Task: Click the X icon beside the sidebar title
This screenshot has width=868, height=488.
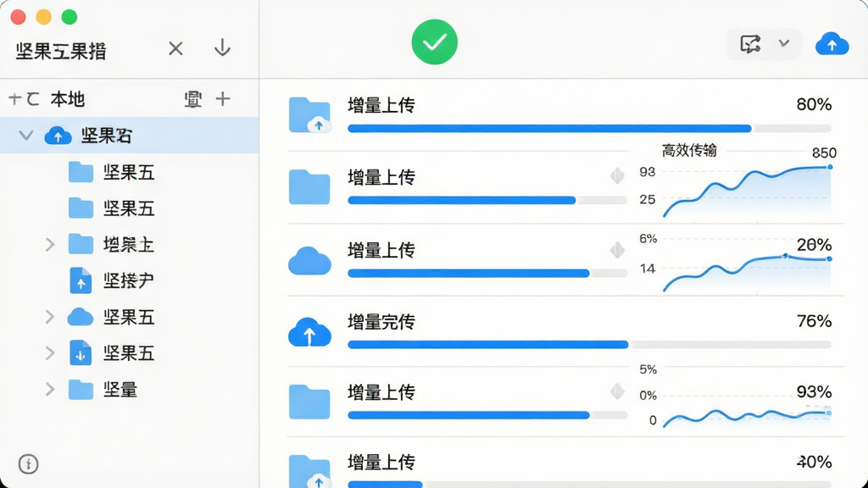Action: click(x=175, y=48)
